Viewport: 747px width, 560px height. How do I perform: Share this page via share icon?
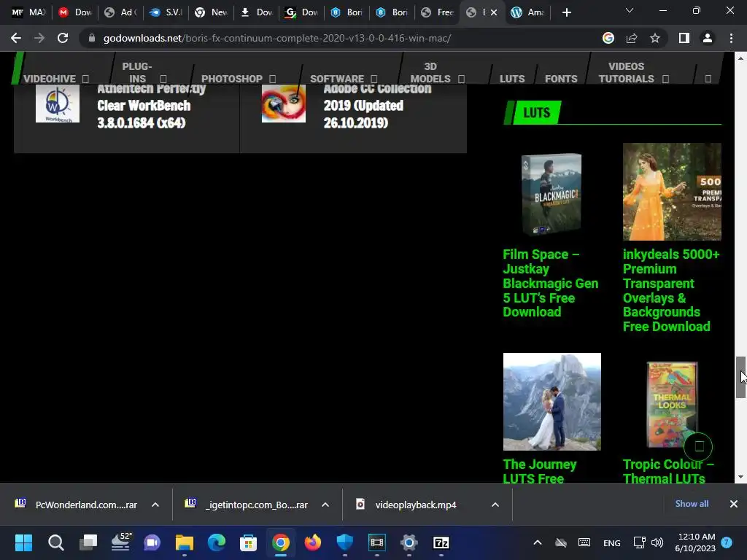pos(632,38)
